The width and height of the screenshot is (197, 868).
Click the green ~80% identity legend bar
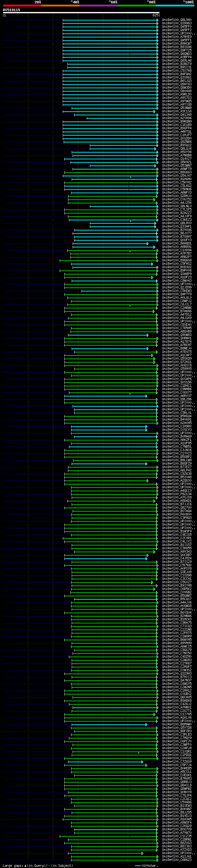click(x=137, y=6)
